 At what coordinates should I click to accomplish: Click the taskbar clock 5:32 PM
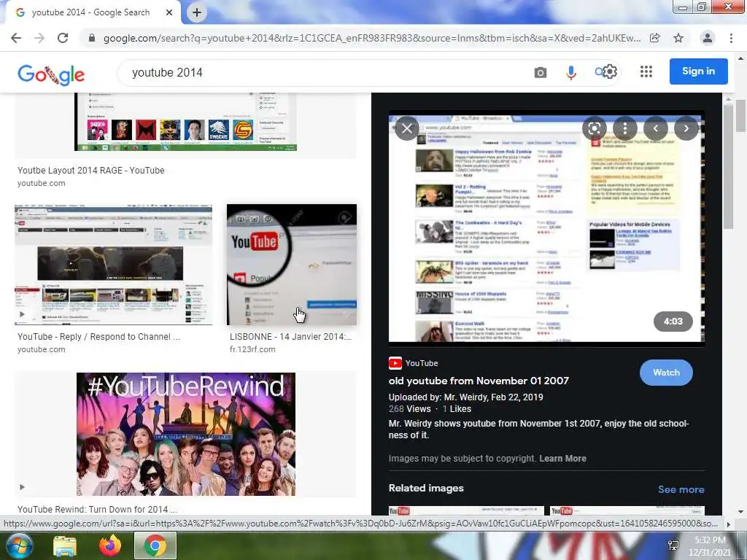coord(710,540)
